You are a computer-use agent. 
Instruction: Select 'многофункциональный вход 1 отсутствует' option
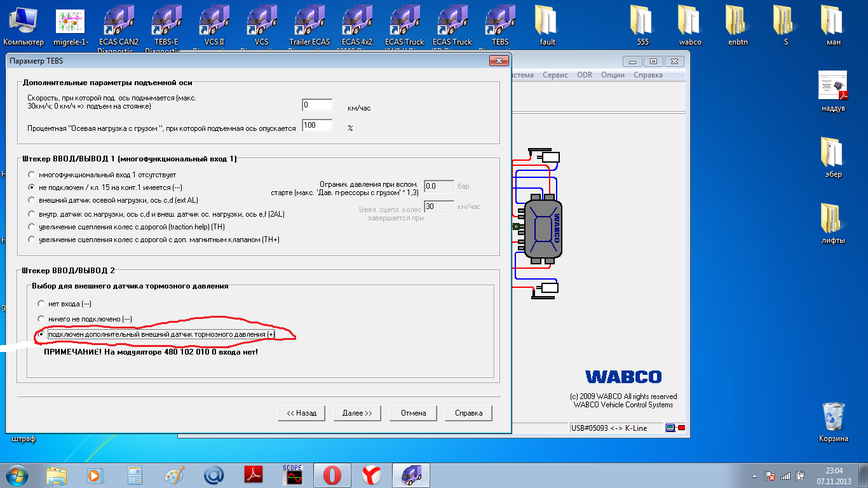click(102, 174)
